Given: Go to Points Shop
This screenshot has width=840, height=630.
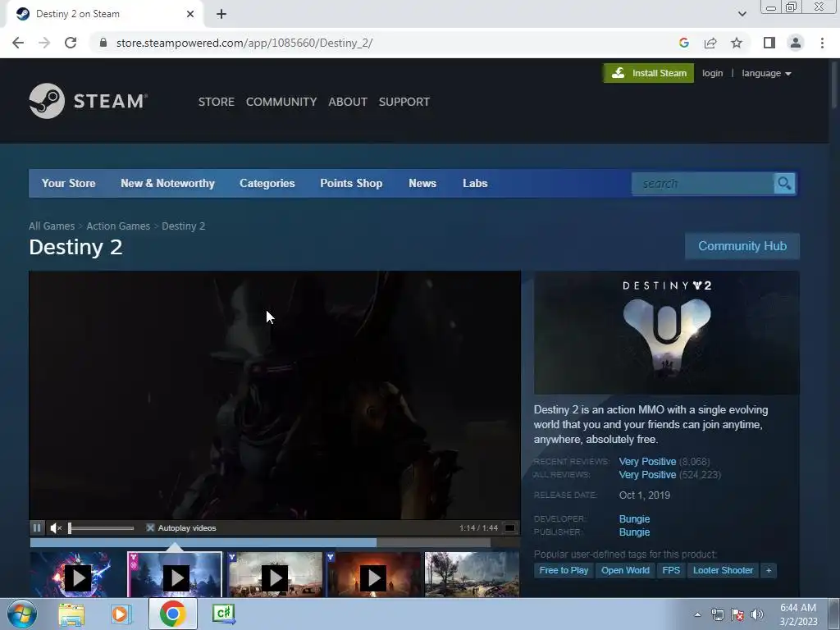Looking at the screenshot, I should coord(351,183).
